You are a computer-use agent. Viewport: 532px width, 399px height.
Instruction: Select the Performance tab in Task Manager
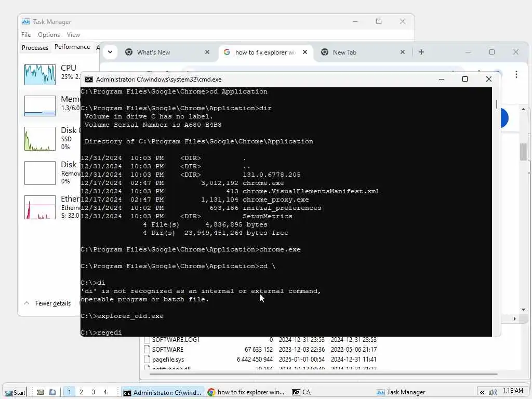[72, 47]
